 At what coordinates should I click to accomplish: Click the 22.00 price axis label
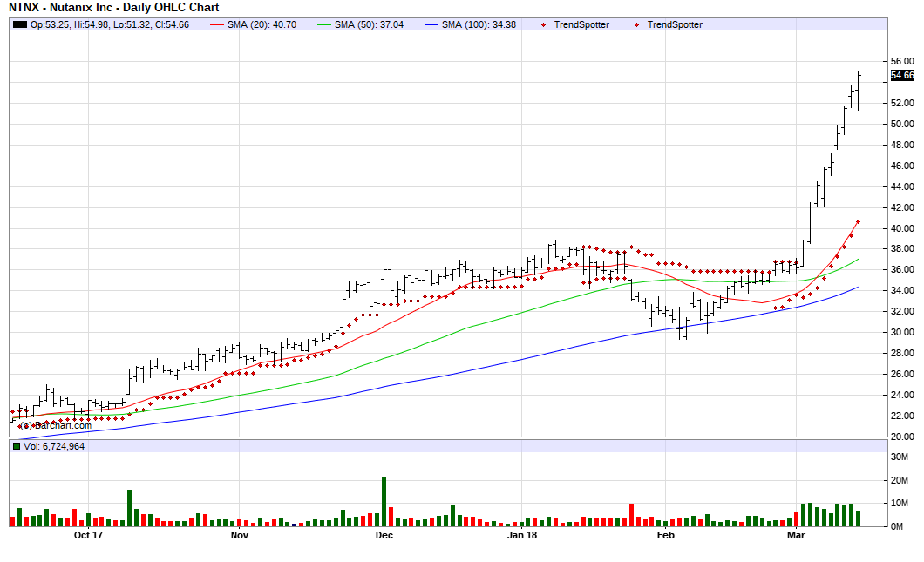[902, 416]
